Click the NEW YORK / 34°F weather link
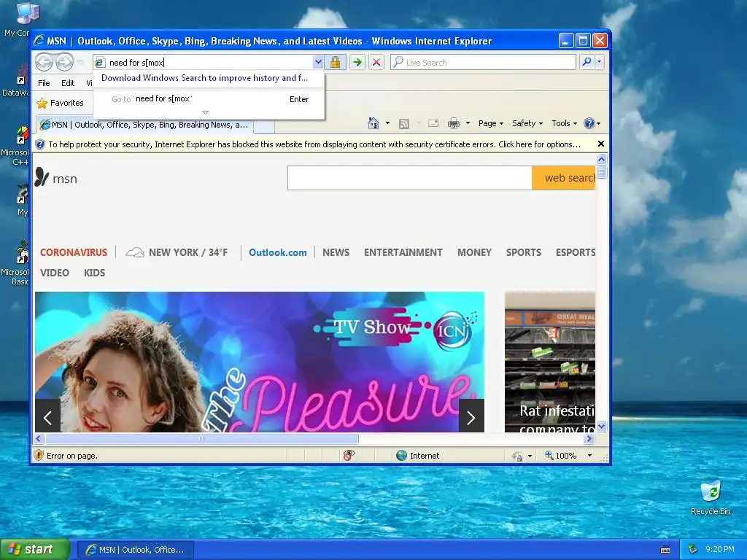Screen dimensions: 747x560 click(188, 252)
